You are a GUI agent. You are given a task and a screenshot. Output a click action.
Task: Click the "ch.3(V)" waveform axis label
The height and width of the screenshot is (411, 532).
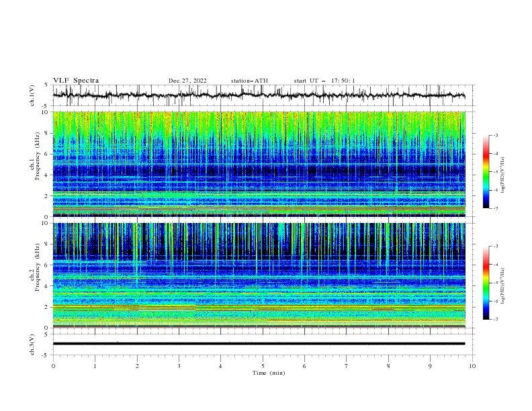click(32, 345)
